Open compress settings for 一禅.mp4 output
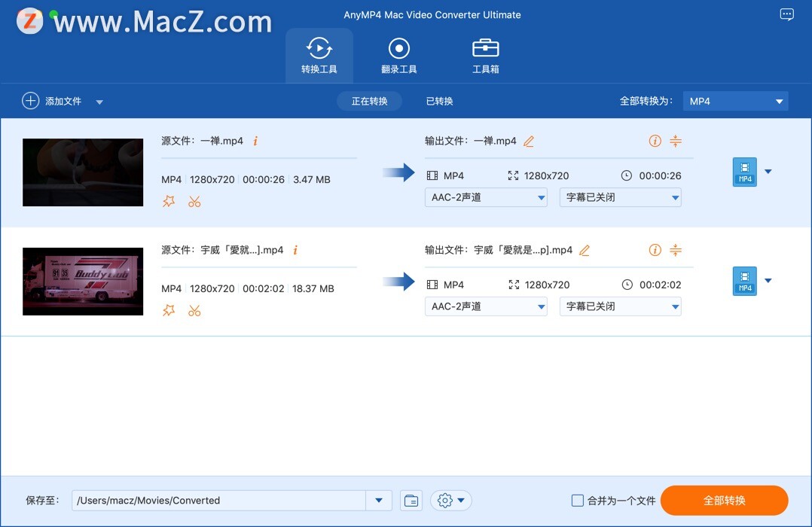812x527 pixels. click(x=675, y=141)
